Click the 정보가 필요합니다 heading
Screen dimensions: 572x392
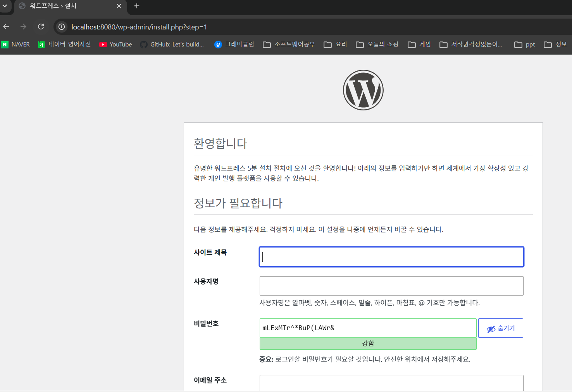(238, 203)
